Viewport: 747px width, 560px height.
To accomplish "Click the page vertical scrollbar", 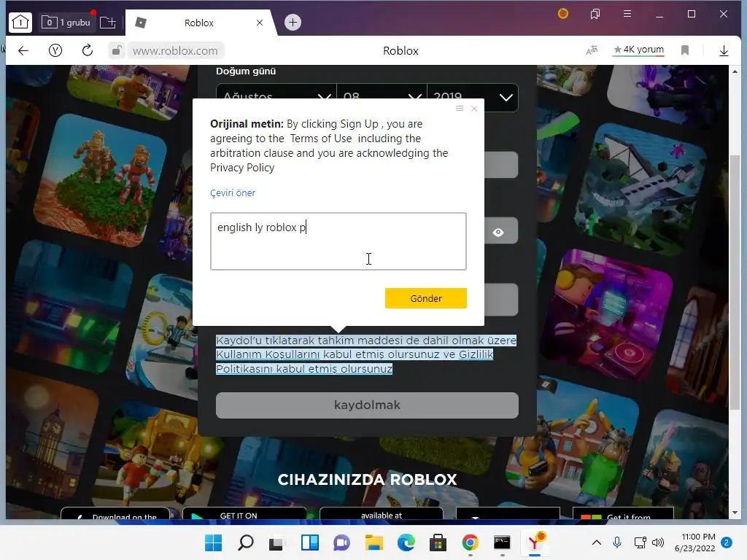I will [x=735, y=283].
